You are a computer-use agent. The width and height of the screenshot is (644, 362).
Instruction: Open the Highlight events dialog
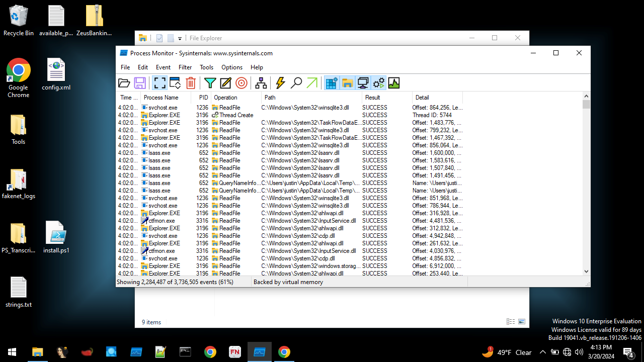(x=225, y=83)
